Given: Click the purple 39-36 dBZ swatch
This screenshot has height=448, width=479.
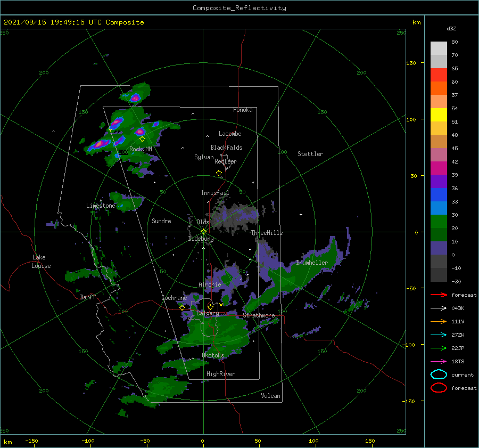Looking at the screenshot, I should 439,182.
